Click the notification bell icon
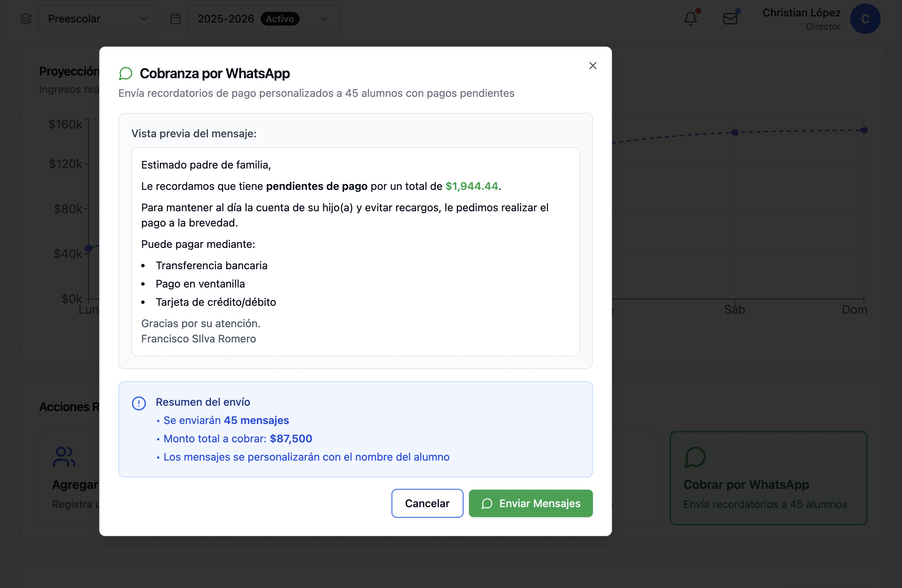Viewport: 902px width, 588px height. 690,18
